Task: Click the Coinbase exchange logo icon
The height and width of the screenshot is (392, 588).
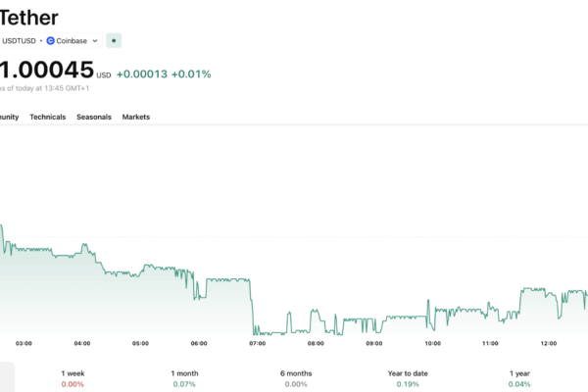Action: coord(51,41)
